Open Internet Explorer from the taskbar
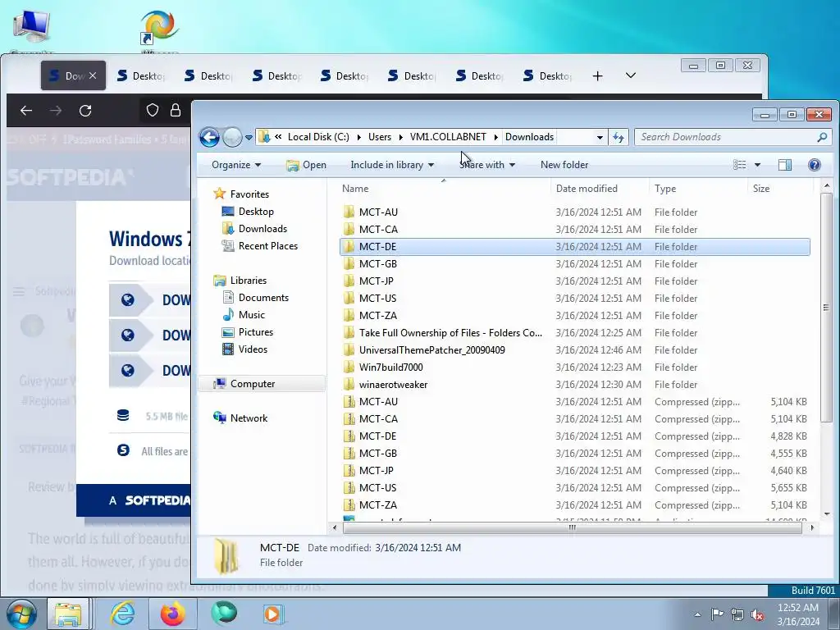Screen dimensions: 840x630 [122, 614]
